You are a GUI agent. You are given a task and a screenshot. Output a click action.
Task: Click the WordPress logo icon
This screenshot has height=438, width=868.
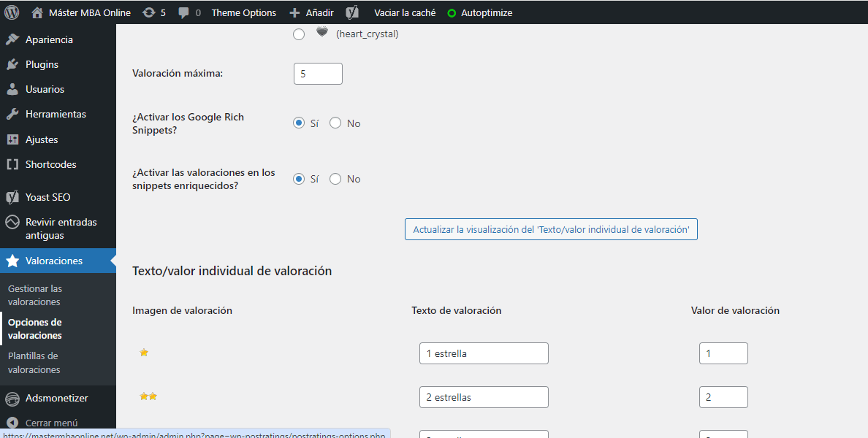tap(12, 12)
